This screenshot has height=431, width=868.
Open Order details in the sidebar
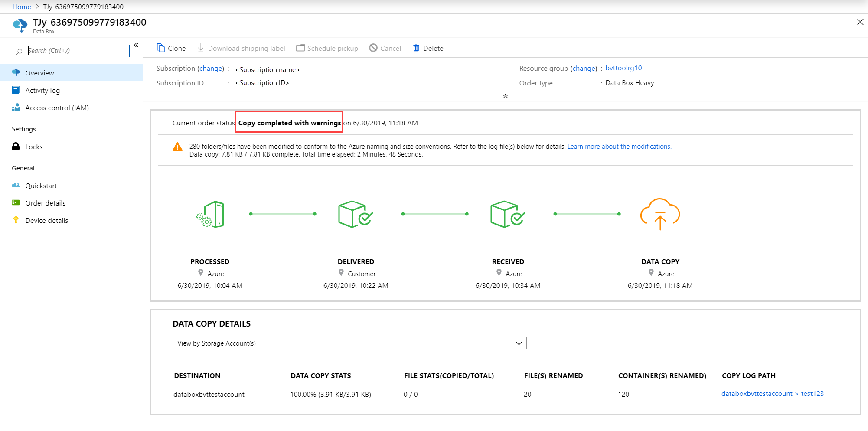(45, 203)
